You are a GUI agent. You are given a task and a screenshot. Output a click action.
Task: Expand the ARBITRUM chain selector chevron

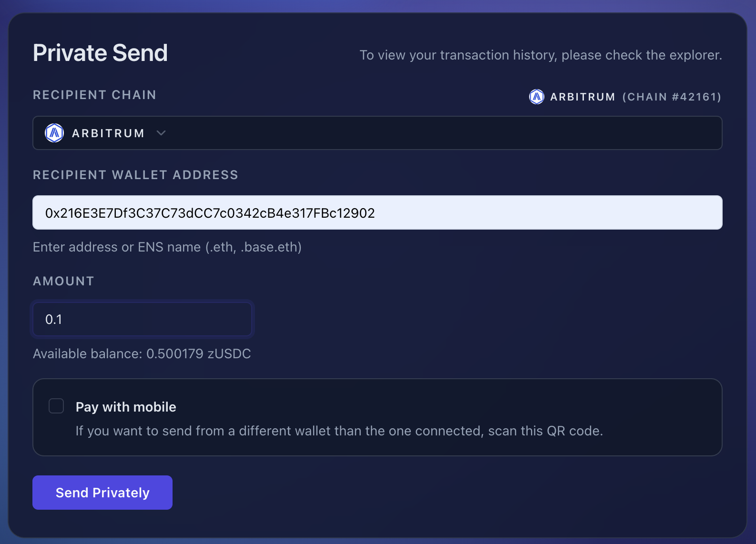(161, 133)
